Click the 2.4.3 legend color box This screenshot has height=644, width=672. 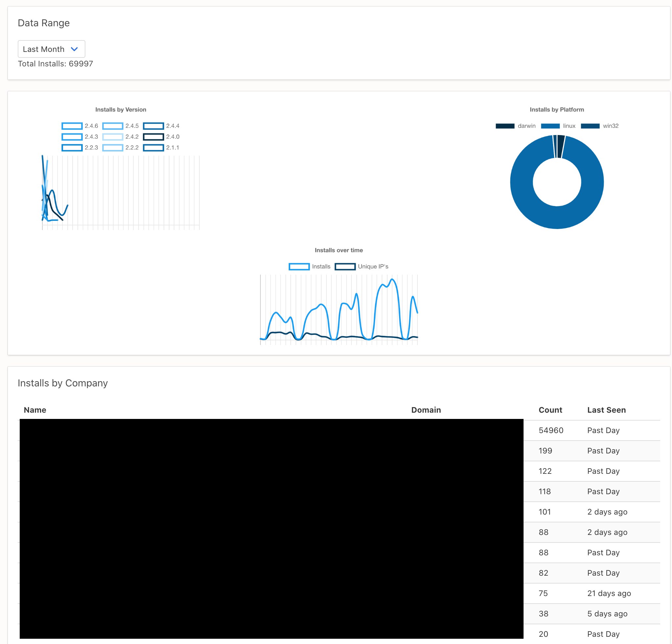[x=72, y=137]
